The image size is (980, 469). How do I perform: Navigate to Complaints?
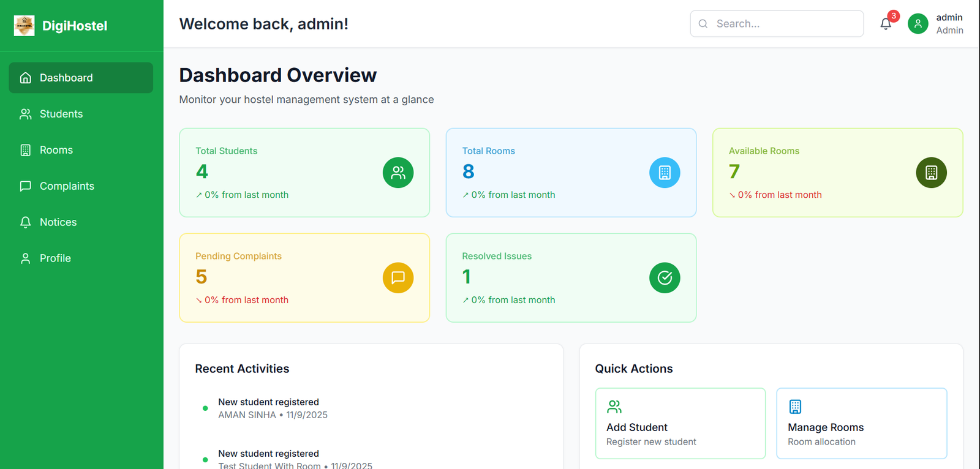pos(81,186)
